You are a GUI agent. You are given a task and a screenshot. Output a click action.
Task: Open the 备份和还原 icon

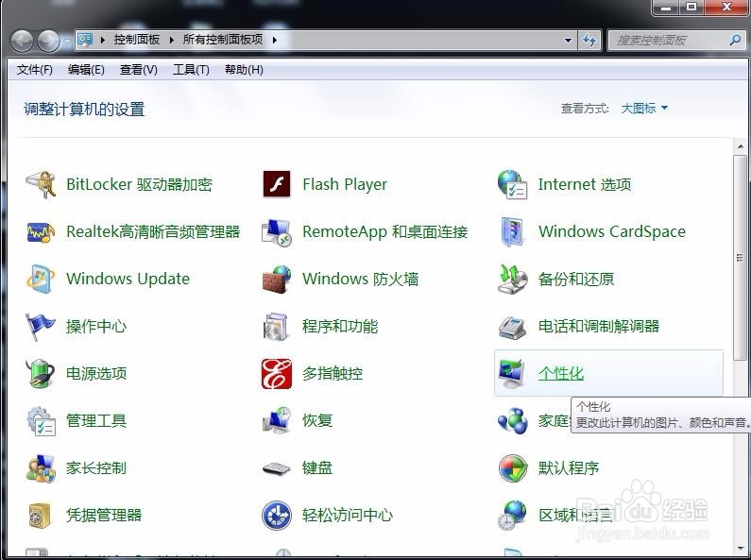(512, 279)
